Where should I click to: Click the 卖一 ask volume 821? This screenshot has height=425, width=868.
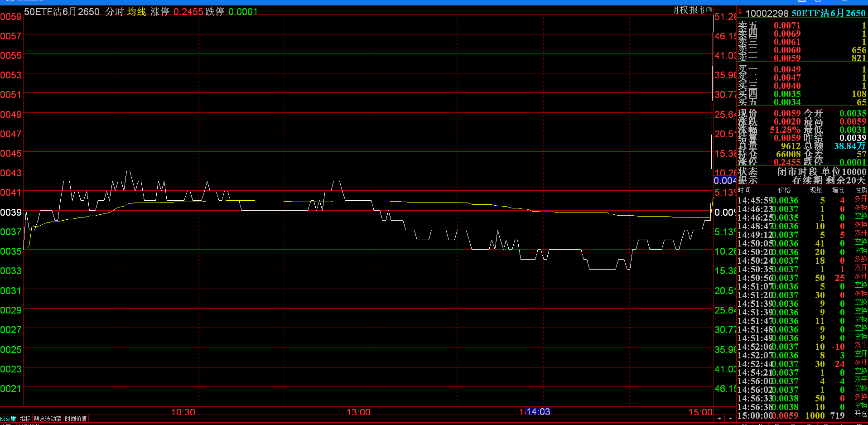(x=859, y=58)
